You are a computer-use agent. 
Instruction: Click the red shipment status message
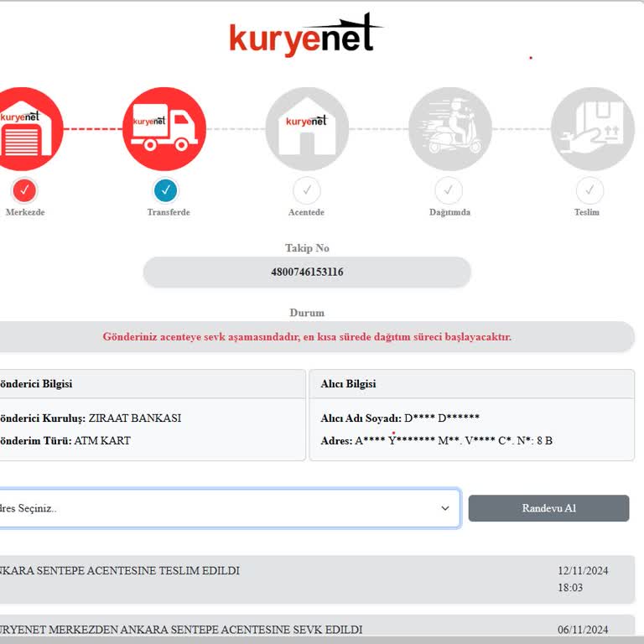[x=307, y=337]
